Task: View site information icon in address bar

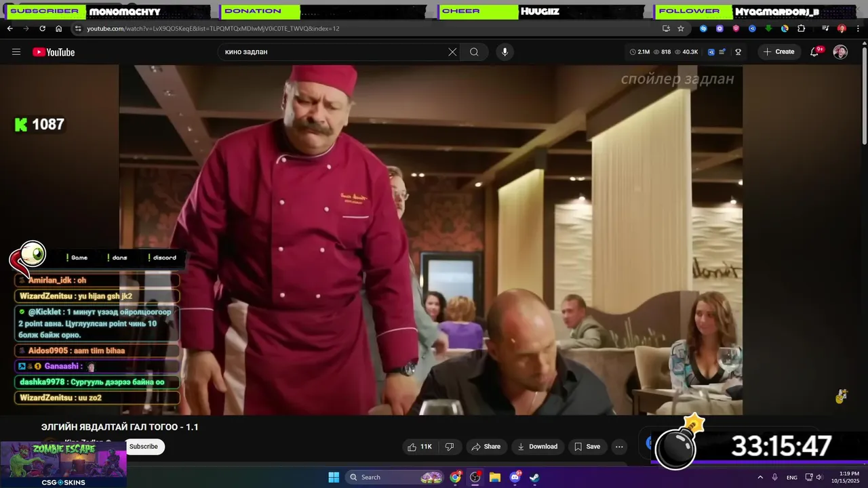Action: [78, 28]
